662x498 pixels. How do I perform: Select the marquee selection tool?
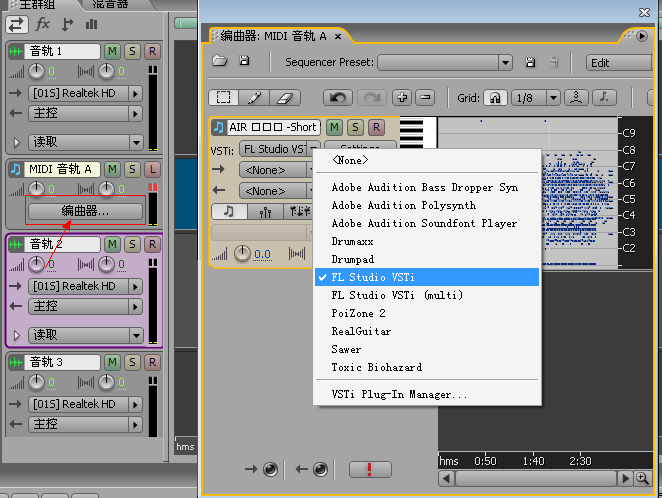point(224,98)
